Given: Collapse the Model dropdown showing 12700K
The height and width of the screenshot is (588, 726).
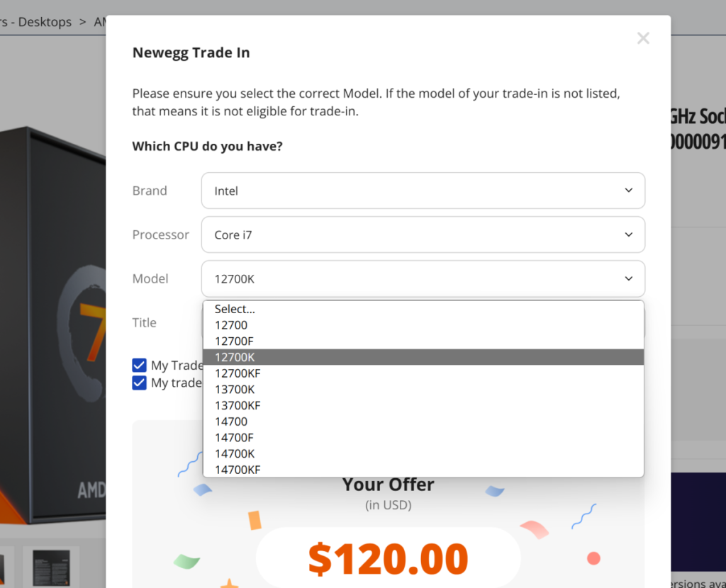Looking at the screenshot, I should (x=423, y=278).
